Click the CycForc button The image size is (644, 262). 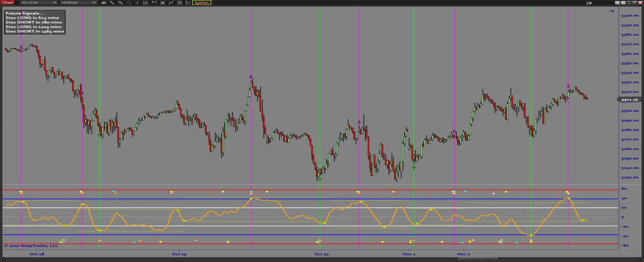pos(202,2)
